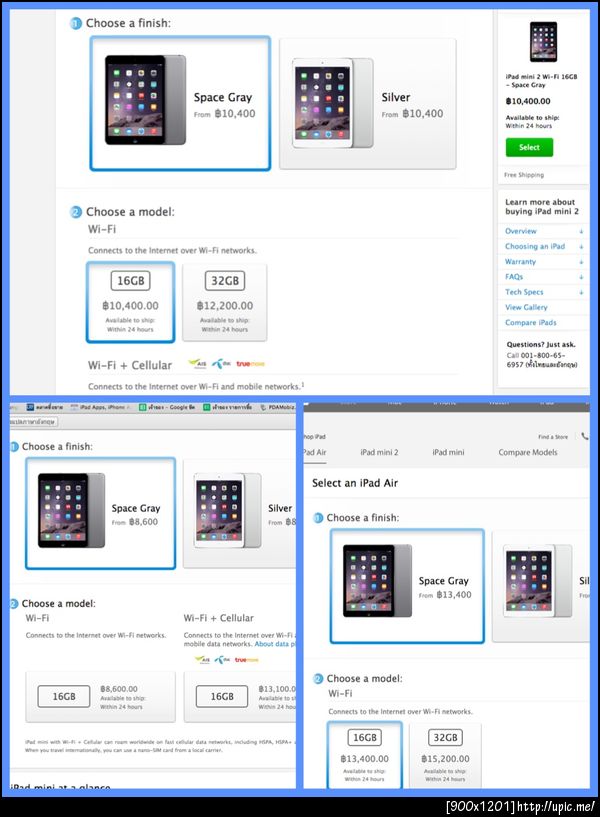600x817 pixels.
Task: Click the AIS carrier logo
Action: [x=197, y=364]
